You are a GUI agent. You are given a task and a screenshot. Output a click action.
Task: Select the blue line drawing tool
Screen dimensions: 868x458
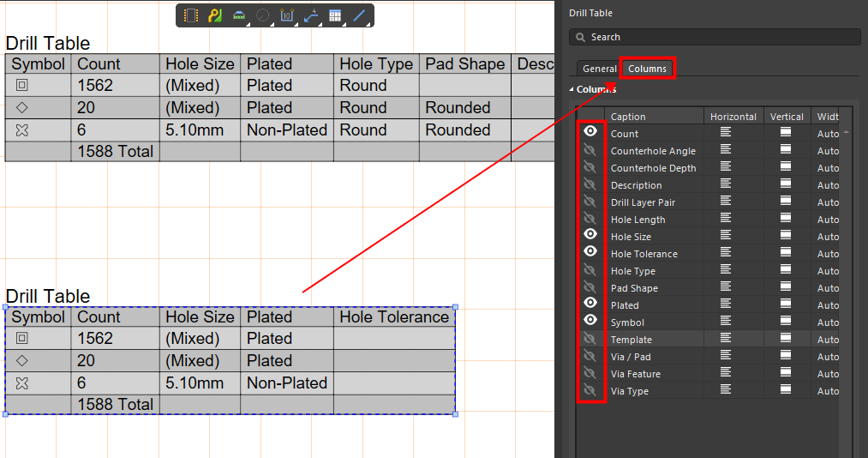(x=359, y=15)
